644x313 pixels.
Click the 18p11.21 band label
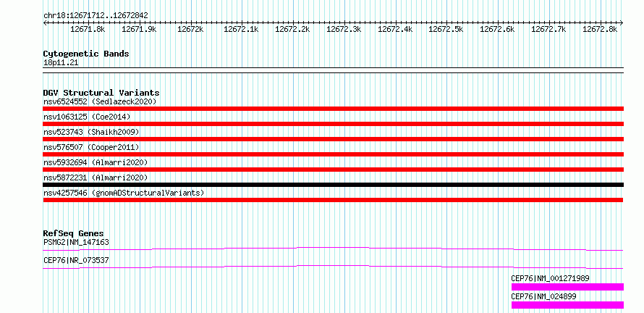pos(61,63)
